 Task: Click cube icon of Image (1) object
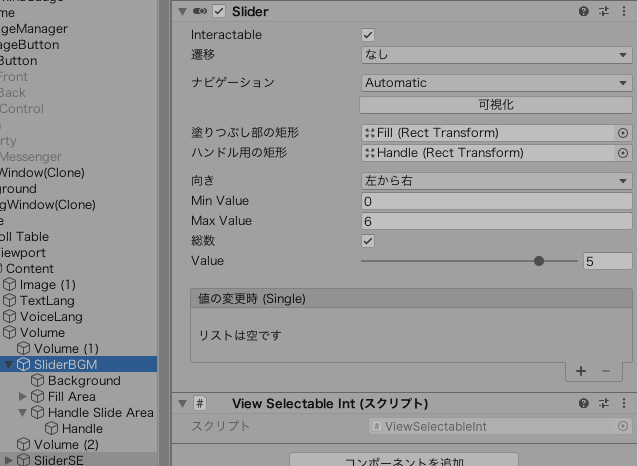tap(9, 284)
